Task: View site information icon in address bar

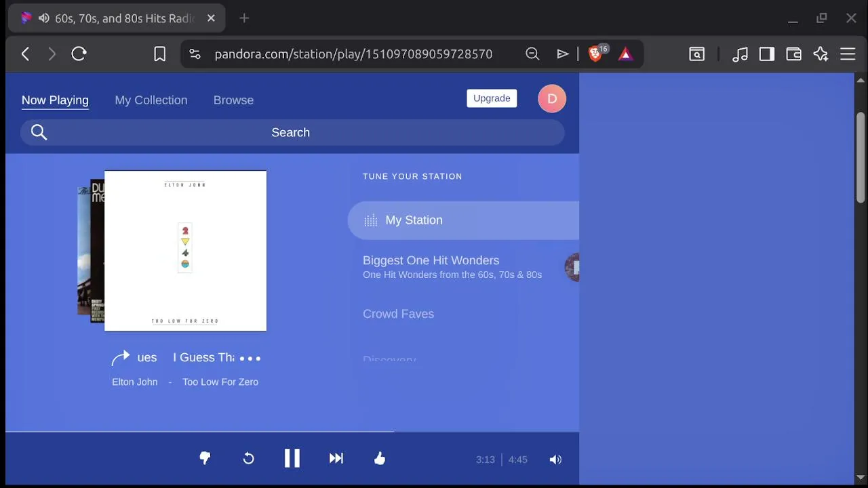Action: click(195, 54)
